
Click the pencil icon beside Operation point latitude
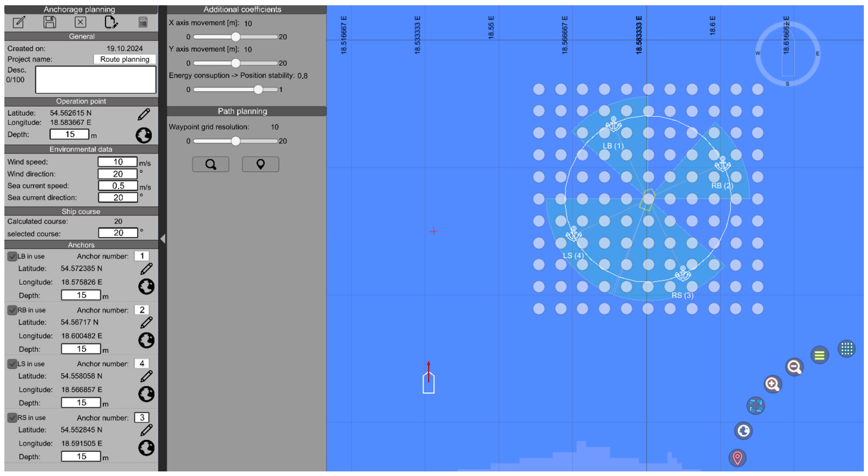[x=144, y=114]
